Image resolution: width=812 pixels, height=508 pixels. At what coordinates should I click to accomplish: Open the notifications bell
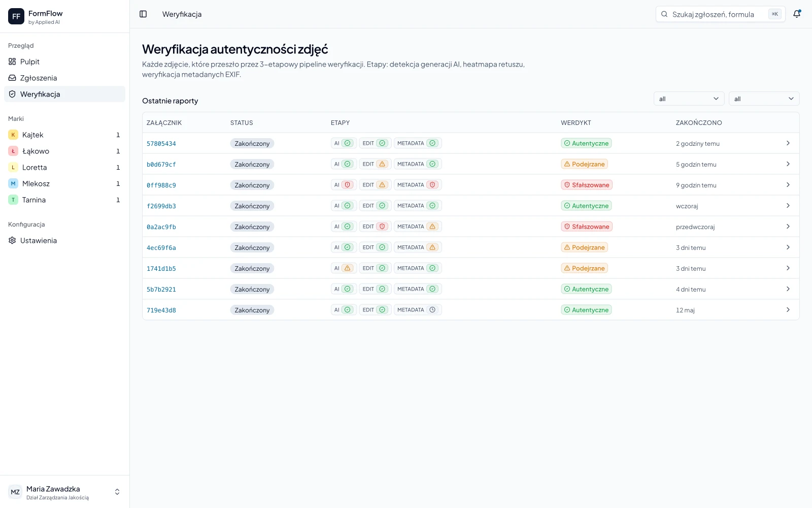[x=797, y=14]
